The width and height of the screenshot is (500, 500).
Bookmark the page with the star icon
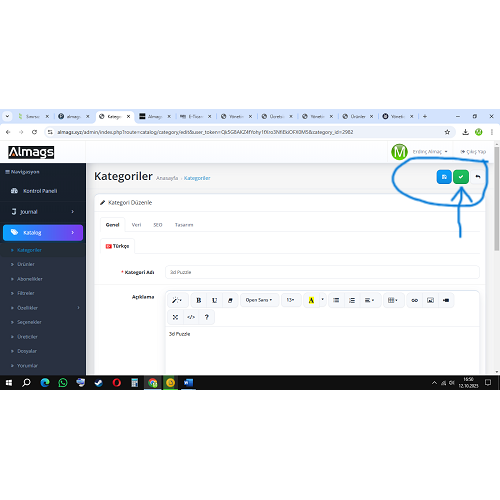pyautogui.click(x=447, y=132)
